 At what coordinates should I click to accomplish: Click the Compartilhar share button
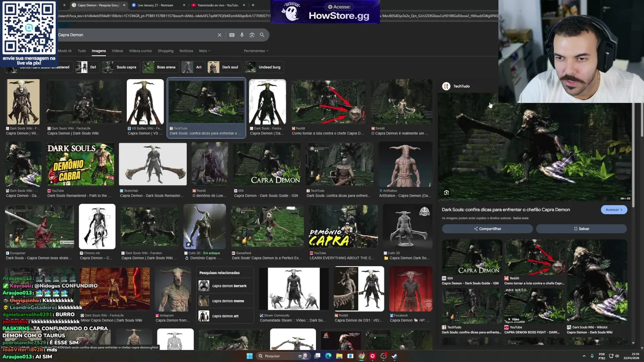coord(488,229)
